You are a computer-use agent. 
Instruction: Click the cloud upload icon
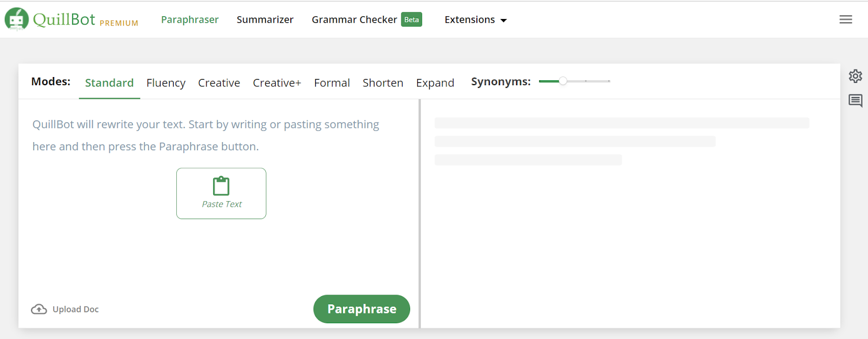pos(39,309)
